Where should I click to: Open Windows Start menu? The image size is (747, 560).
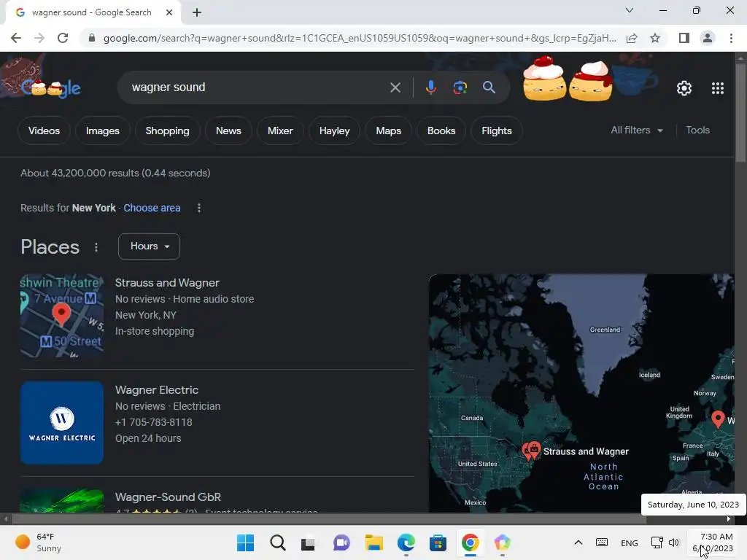[245, 542]
